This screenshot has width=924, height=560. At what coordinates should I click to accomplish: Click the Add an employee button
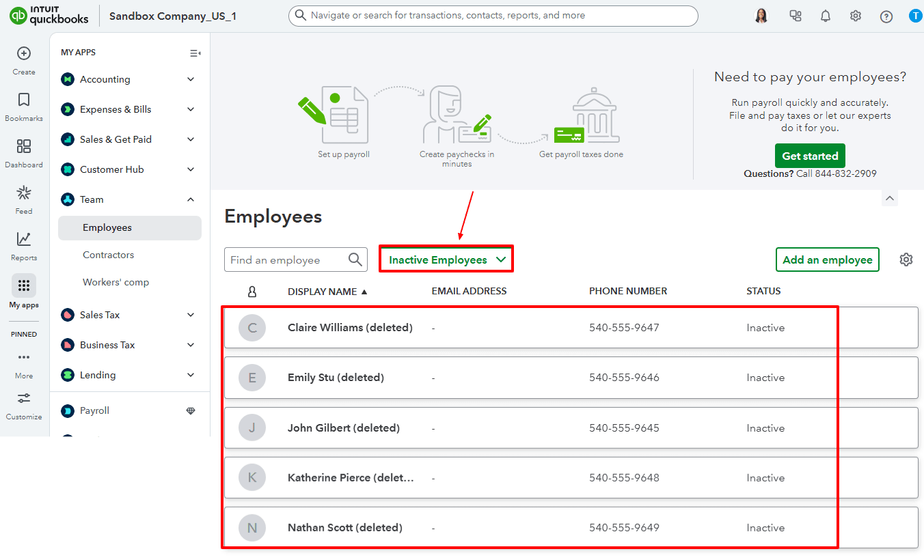(x=827, y=260)
